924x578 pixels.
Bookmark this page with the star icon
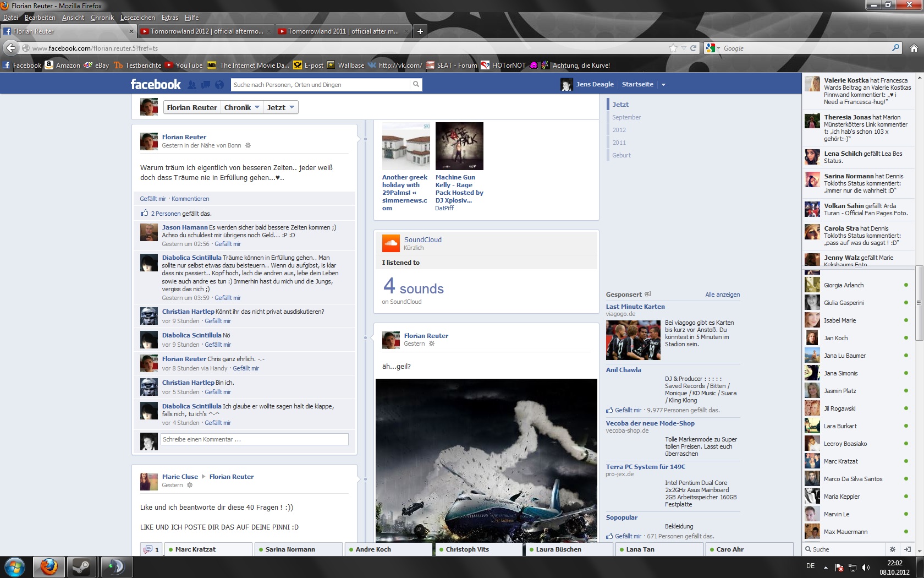coord(673,48)
